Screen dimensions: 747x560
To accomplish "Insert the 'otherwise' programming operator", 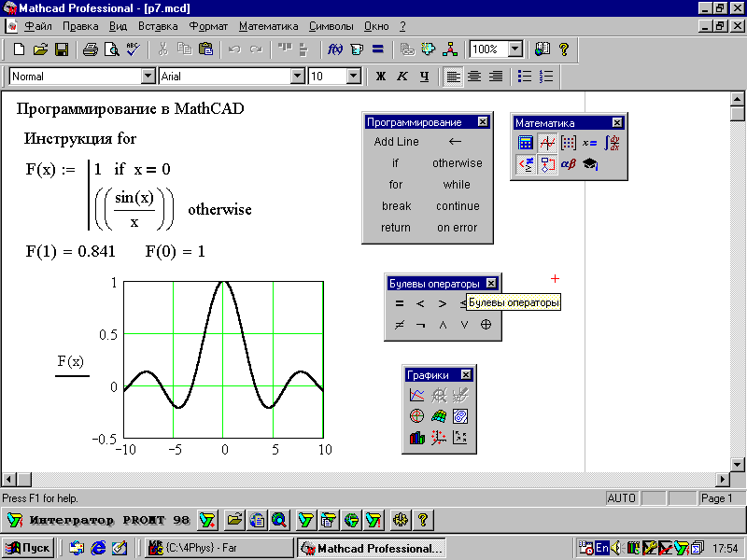I will (x=458, y=162).
